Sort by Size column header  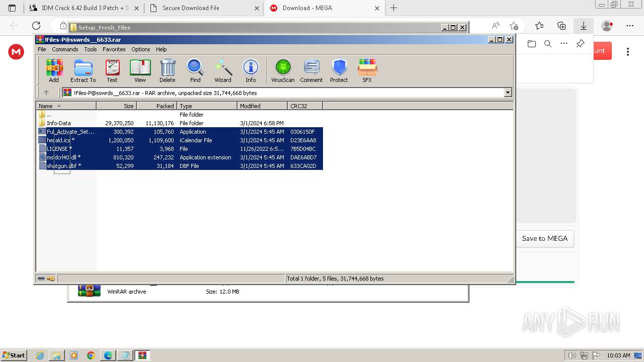pos(116,106)
